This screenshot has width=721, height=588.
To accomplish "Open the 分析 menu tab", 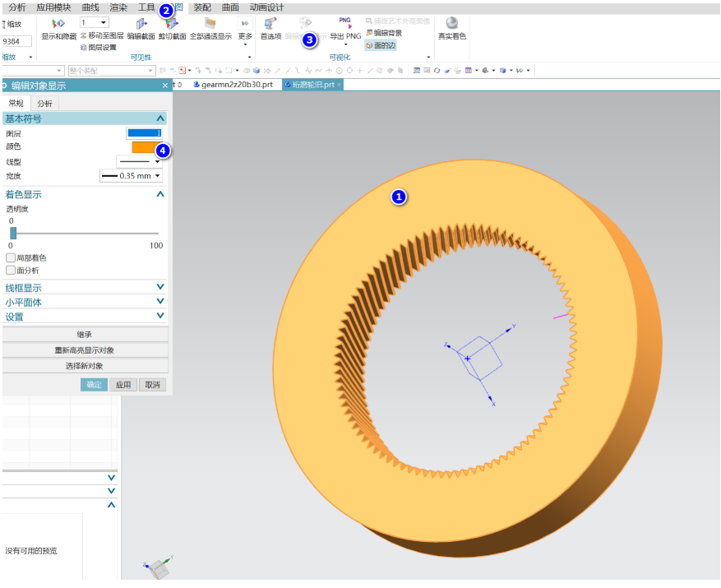I will click(x=17, y=7).
